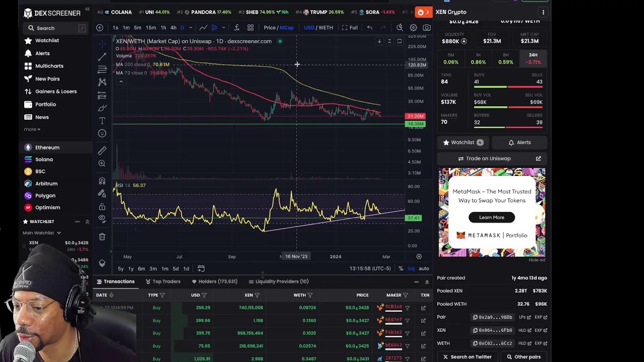
Task: Open the Transactions tab
Action: [x=115, y=282]
